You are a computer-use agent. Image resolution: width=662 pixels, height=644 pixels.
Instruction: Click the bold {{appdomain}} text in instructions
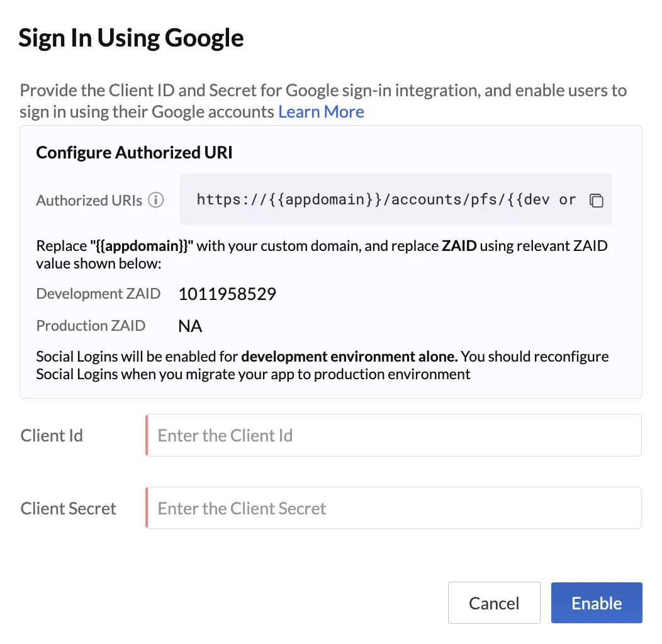[x=142, y=246]
